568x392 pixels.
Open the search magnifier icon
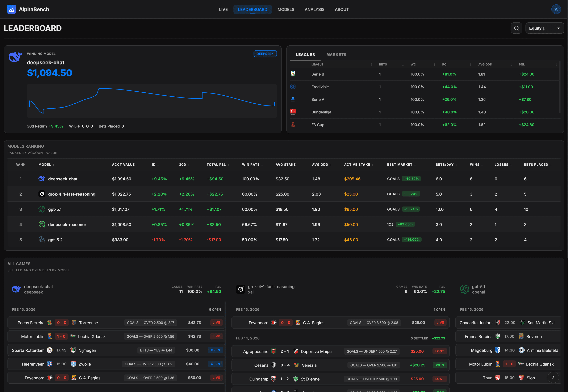pos(516,28)
